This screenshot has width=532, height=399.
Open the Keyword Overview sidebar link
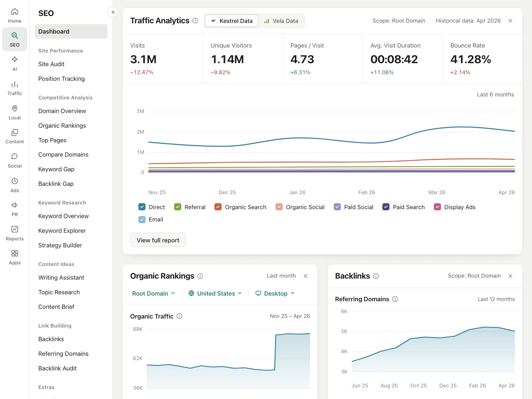coord(64,216)
